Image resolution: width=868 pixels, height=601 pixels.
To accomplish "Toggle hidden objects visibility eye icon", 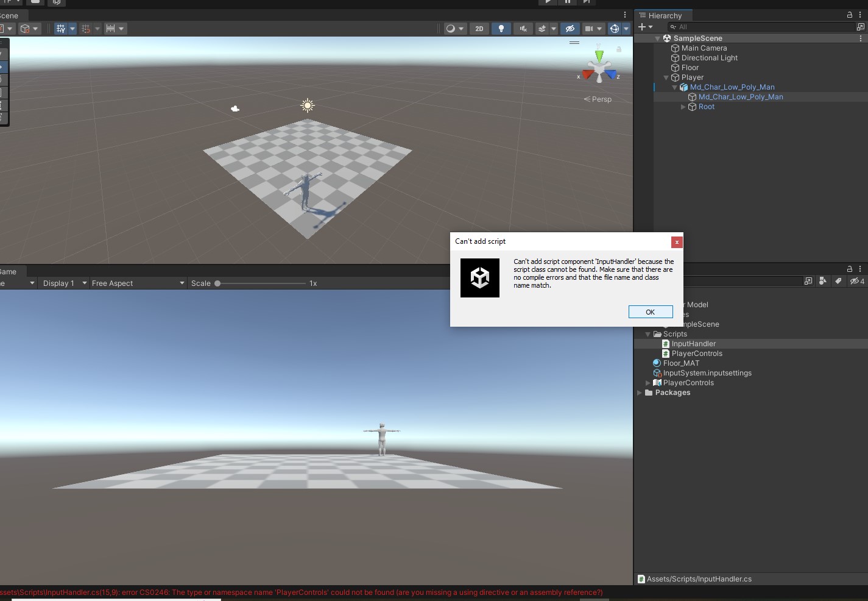I will point(570,29).
